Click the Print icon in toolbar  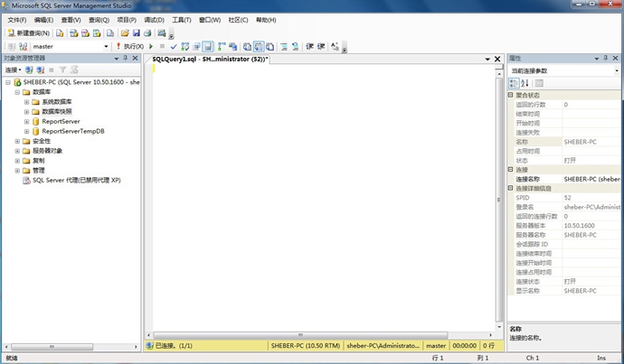147,33
